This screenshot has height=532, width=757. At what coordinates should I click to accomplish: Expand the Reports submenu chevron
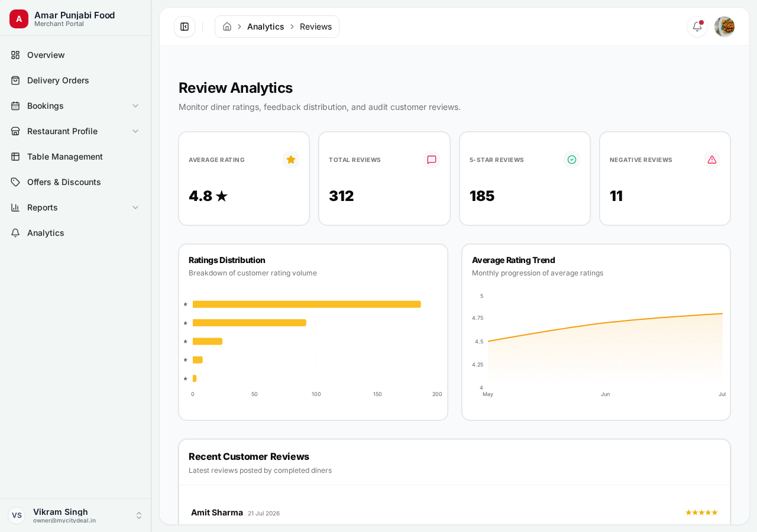tap(135, 207)
